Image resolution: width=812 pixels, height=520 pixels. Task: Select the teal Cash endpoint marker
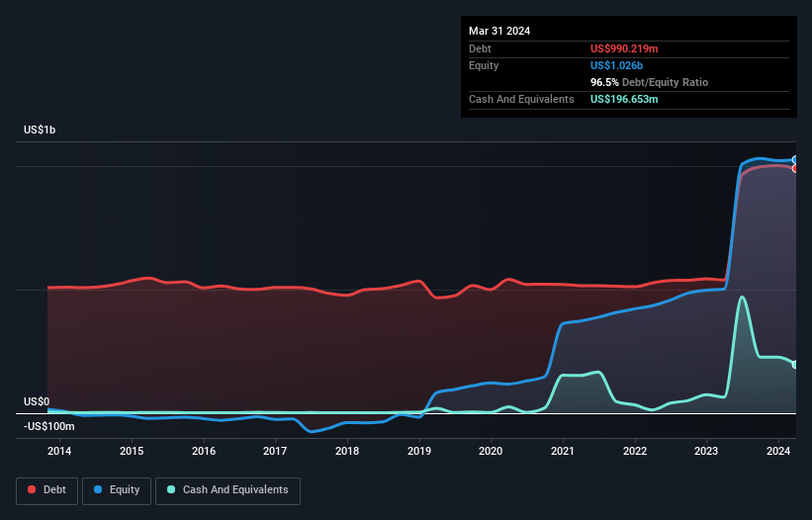795,365
